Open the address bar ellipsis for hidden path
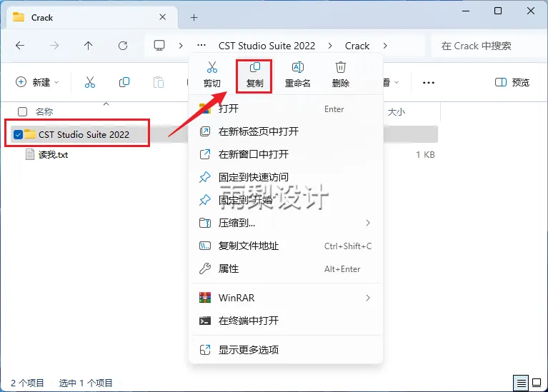 [201, 46]
